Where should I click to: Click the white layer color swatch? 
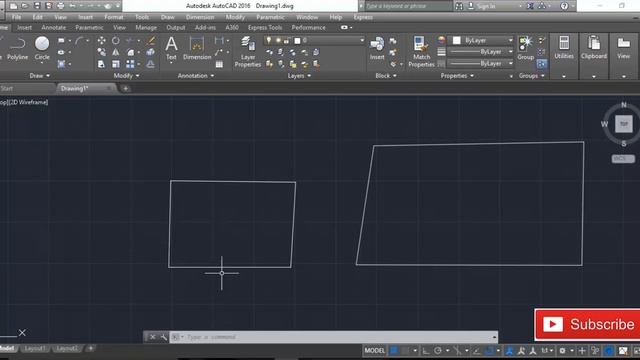click(x=298, y=40)
